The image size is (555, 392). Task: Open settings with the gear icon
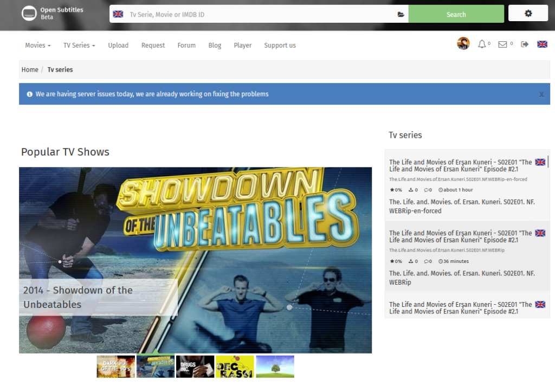528,14
